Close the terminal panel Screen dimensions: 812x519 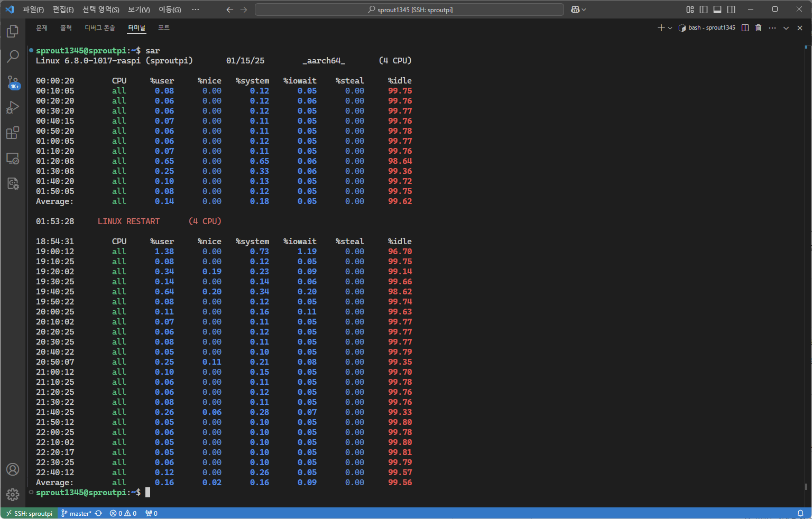800,27
